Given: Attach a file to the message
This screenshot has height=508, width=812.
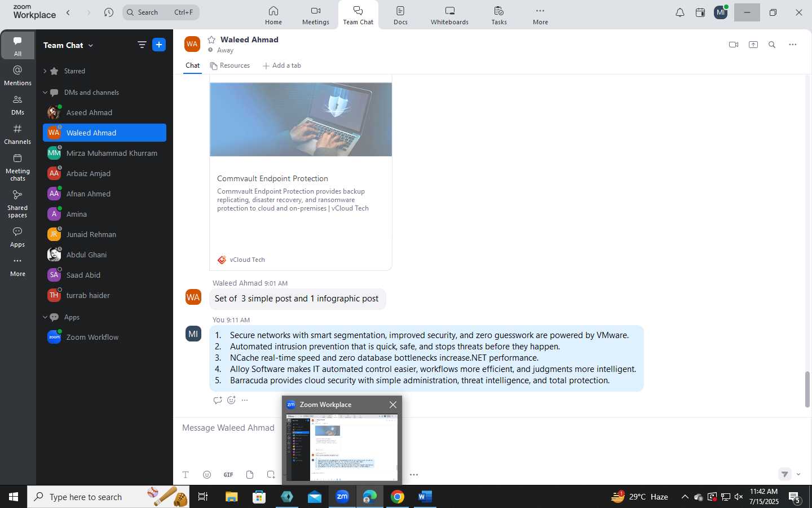Looking at the screenshot, I should 250,475.
